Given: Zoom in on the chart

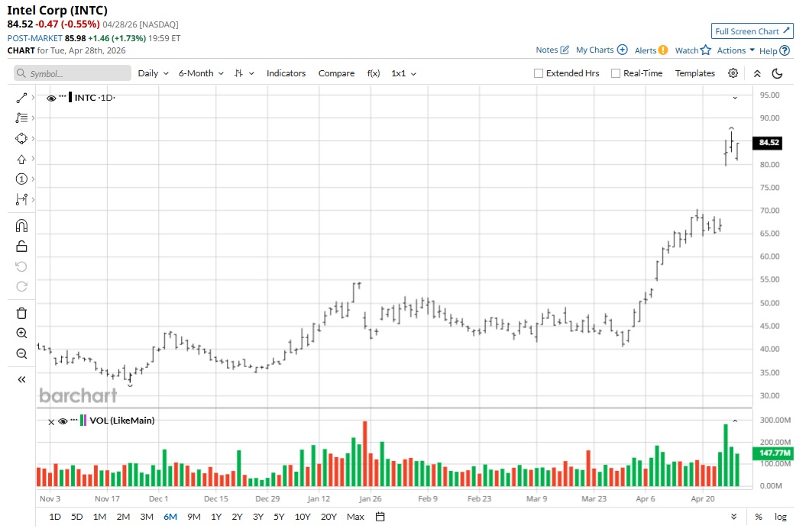Looking at the screenshot, I should [21, 333].
